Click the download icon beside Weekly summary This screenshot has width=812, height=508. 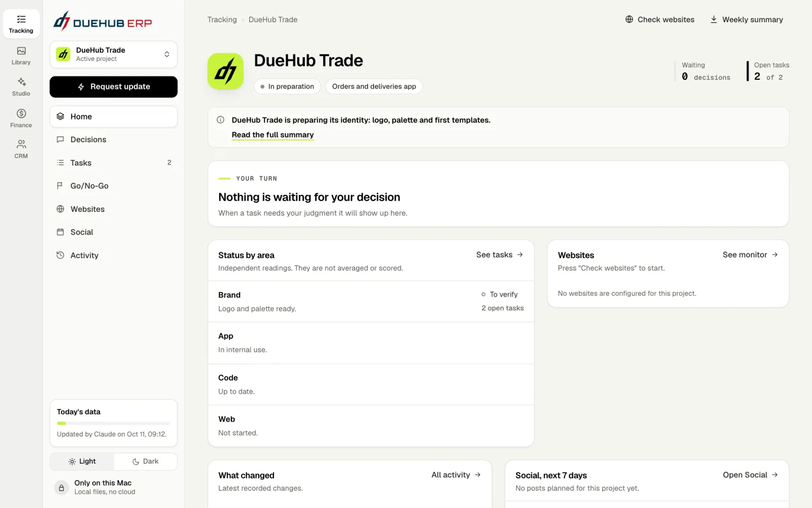(x=714, y=19)
